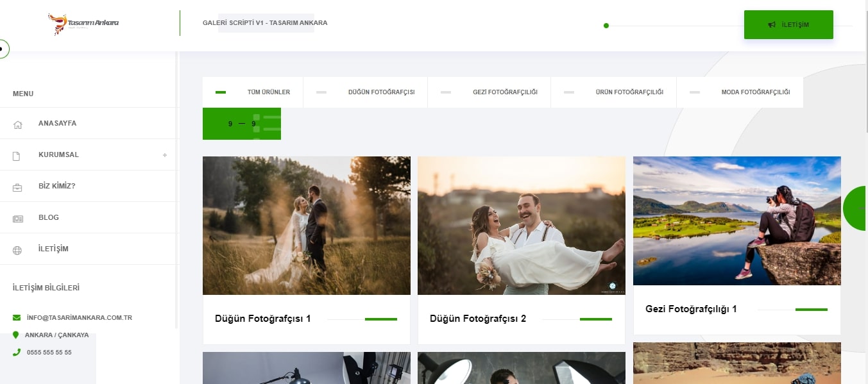Click the envelope icon next to email address

click(x=17, y=318)
